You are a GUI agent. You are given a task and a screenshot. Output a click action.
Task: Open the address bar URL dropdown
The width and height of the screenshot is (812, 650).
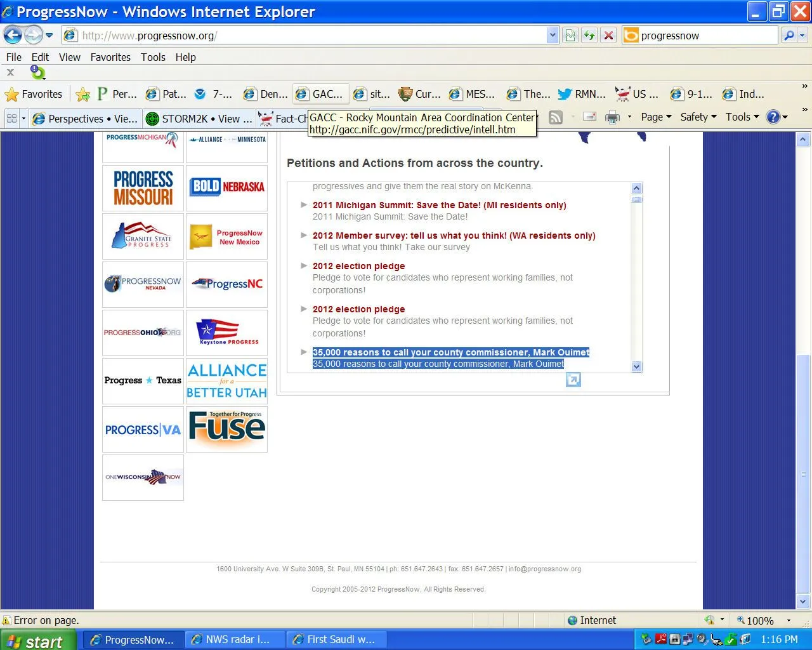[552, 36]
